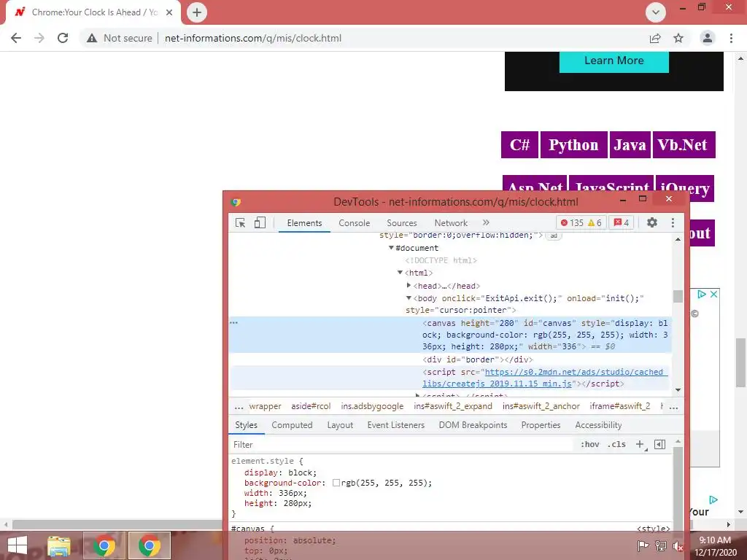Screen dimensions: 747x560
Task: Expand the head node
Action: (x=409, y=285)
